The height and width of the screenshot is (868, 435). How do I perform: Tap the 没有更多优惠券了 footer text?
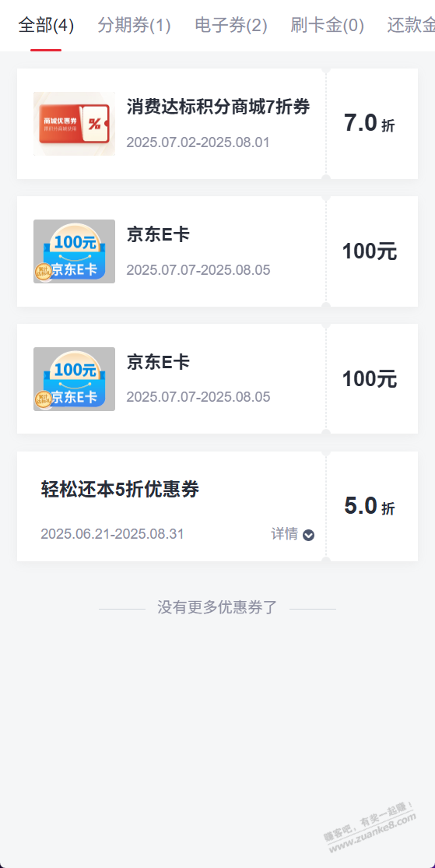tap(217, 607)
